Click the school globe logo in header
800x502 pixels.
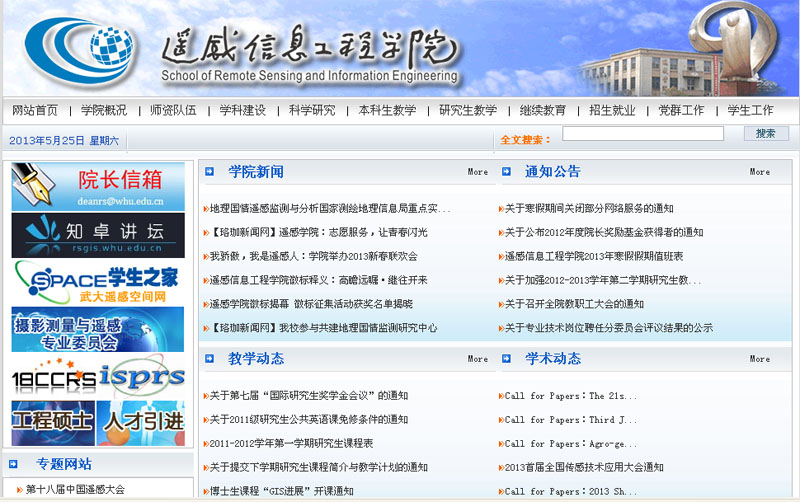(x=80, y=50)
